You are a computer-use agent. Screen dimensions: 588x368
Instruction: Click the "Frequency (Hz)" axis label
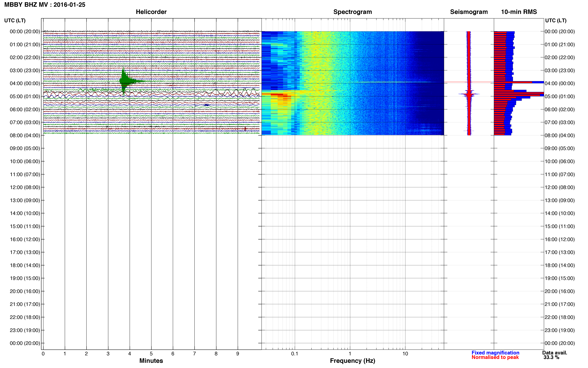[352, 361]
